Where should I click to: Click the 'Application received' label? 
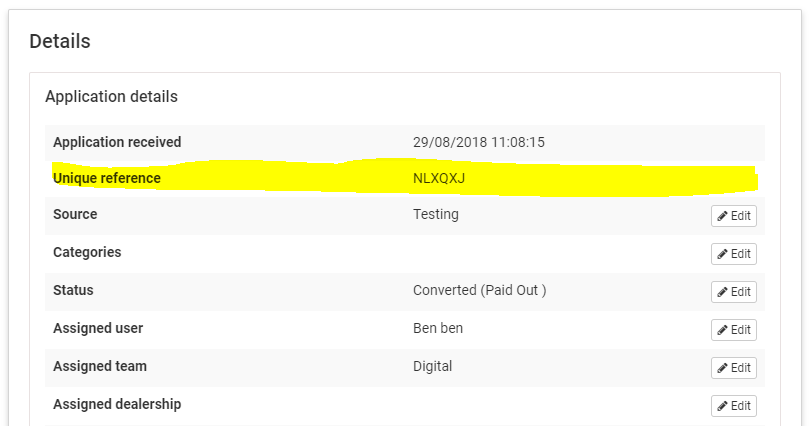117,142
